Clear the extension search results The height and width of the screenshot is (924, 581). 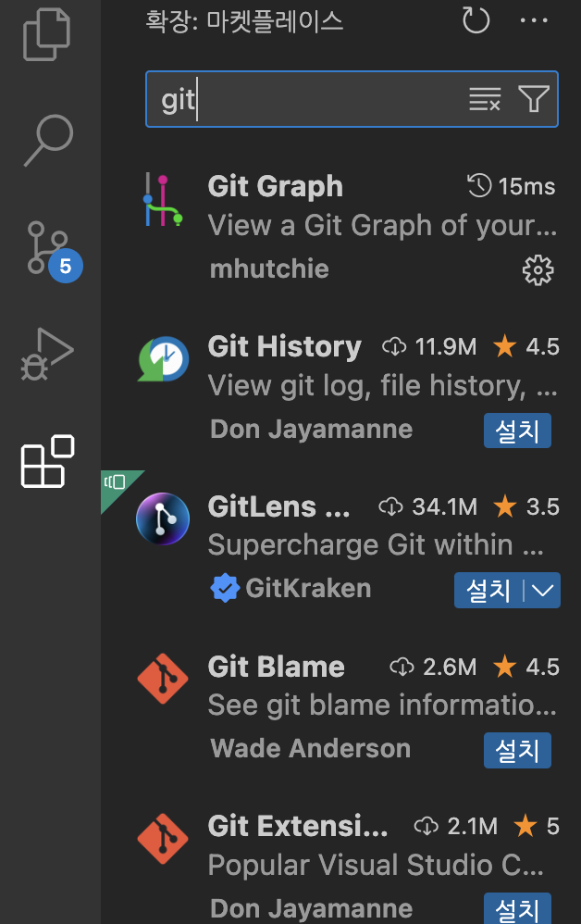[x=485, y=99]
